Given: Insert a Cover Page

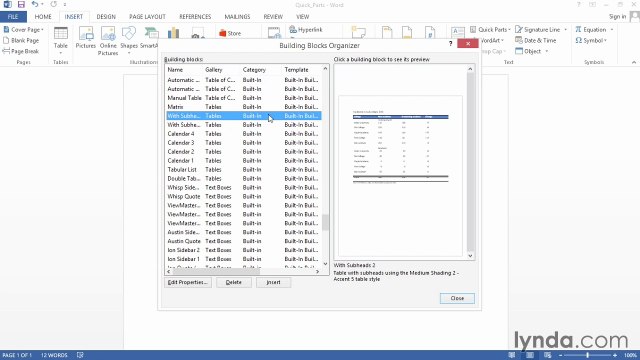Looking at the screenshot, I should pos(24,30).
